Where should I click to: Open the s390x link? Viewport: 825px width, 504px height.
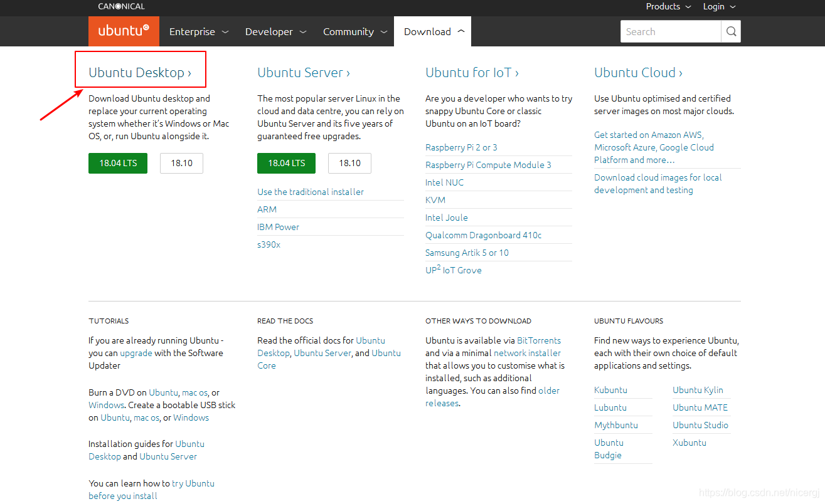point(269,244)
